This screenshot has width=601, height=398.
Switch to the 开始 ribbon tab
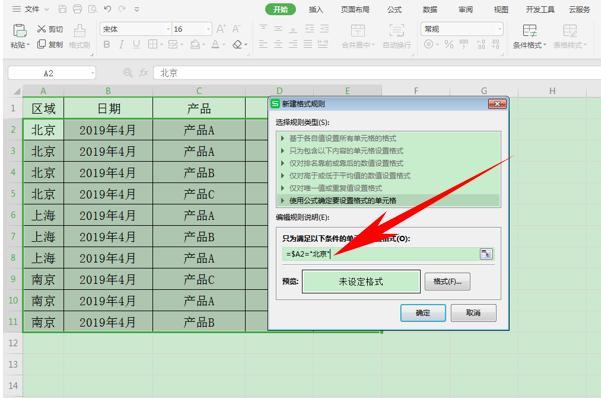tap(281, 9)
